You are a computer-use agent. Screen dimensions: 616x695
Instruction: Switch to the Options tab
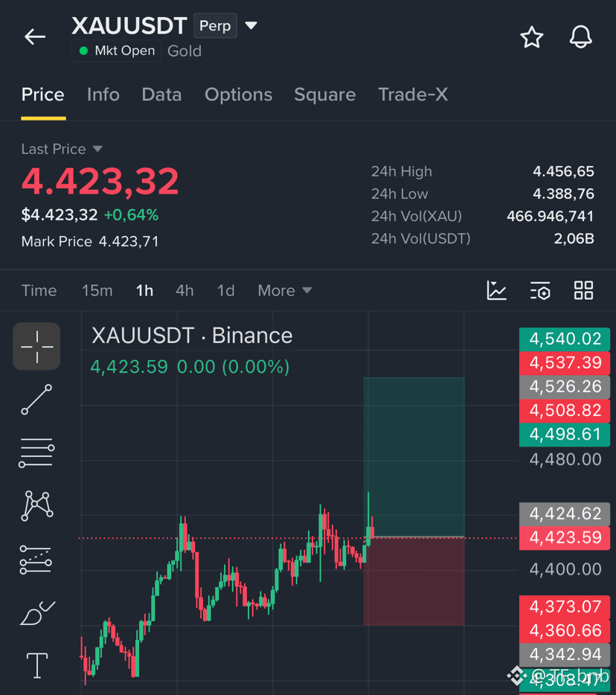(238, 95)
